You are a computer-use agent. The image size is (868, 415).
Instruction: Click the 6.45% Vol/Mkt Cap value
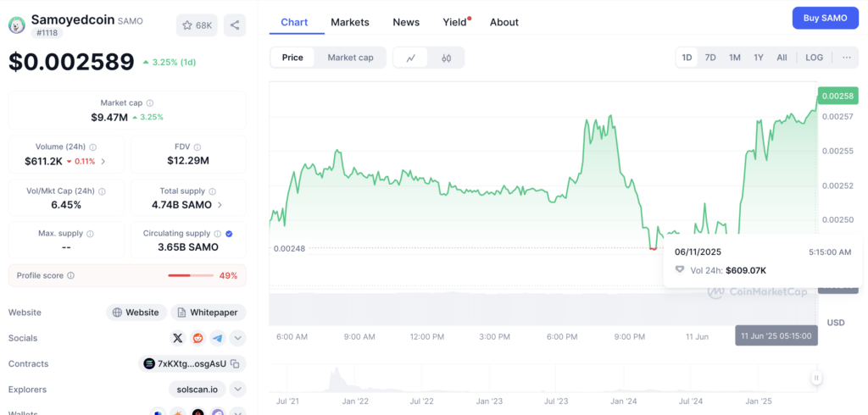tap(66, 205)
